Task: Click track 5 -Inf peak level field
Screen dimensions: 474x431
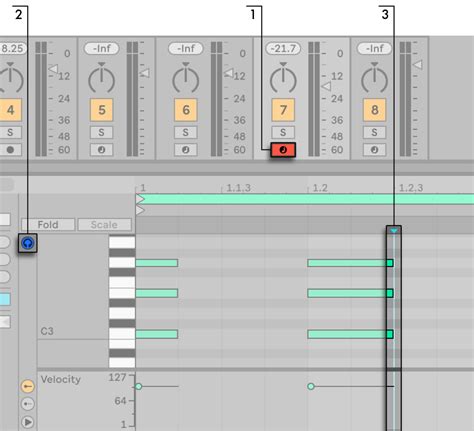Action: click(x=102, y=49)
